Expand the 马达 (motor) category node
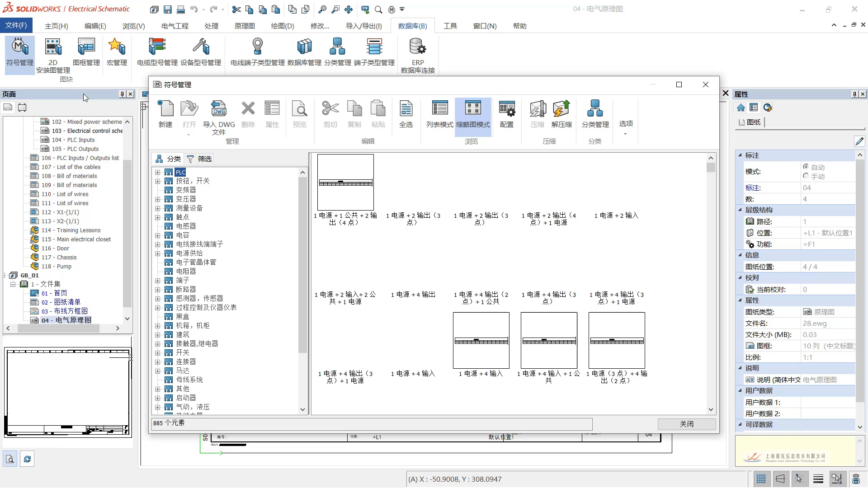 [x=157, y=371]
